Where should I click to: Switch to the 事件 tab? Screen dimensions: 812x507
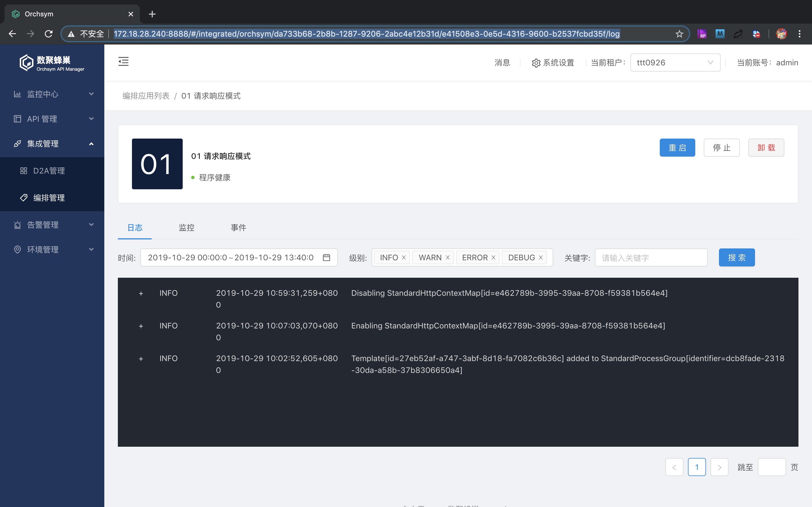(x=238, y=228)
